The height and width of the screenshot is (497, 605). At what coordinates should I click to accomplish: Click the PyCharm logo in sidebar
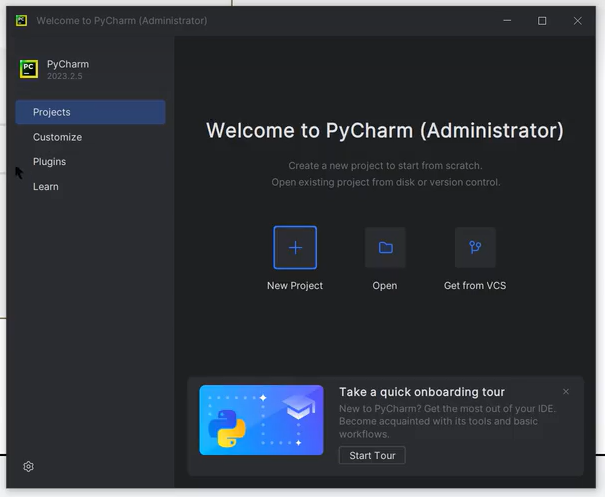click(x=29, y=69)
